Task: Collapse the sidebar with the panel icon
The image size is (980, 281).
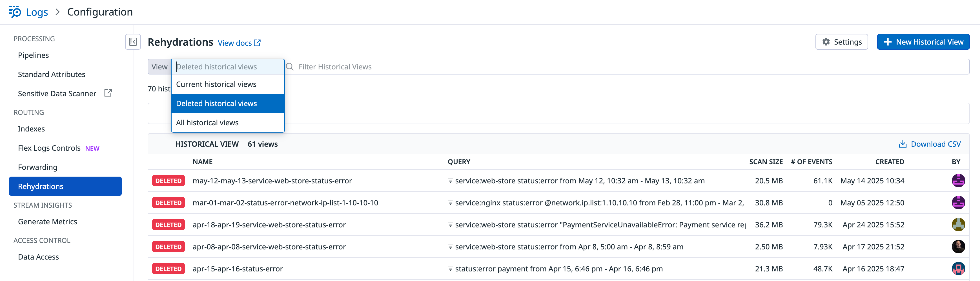Action: 133,42
